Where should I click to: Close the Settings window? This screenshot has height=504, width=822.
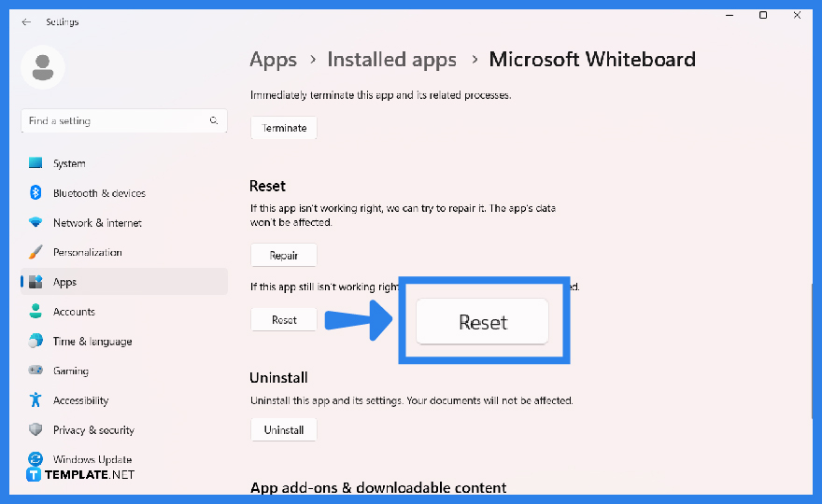[797, 16]
